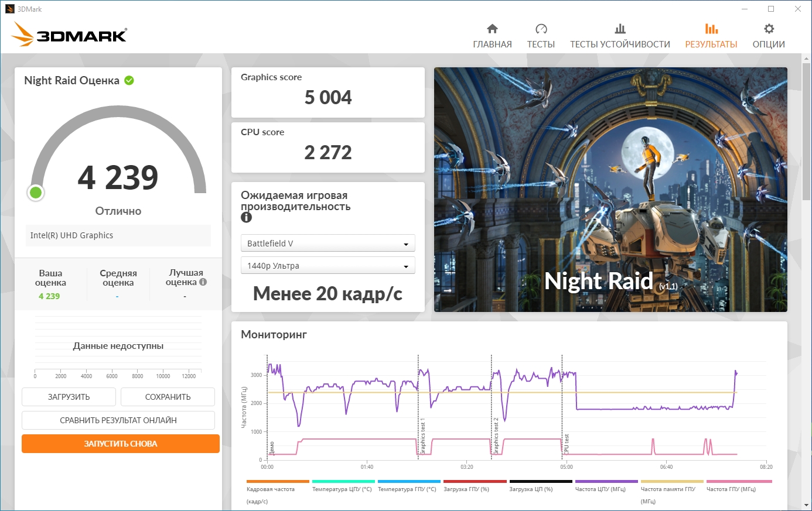Click the bar chart stress test icon
The height and width of the screenshot is (511, 812).
620,29
